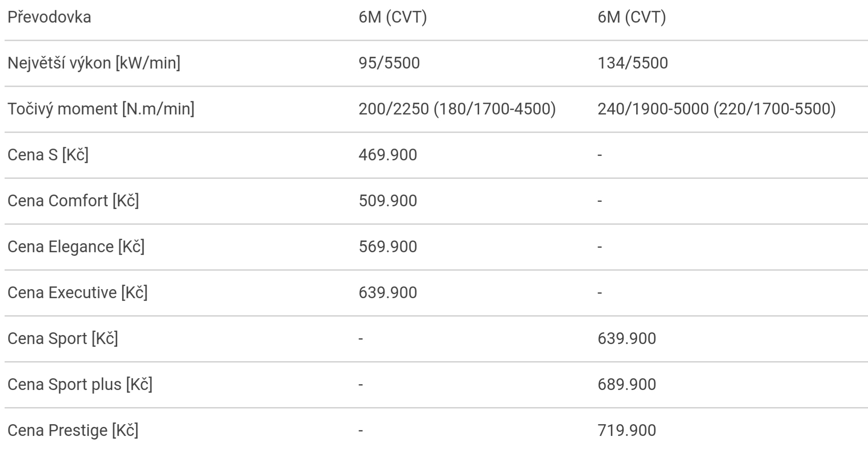The height and width of the screenshot is (453, 868).
Task: Select the 639.900 price in Executive row
Action: point(388,293)
